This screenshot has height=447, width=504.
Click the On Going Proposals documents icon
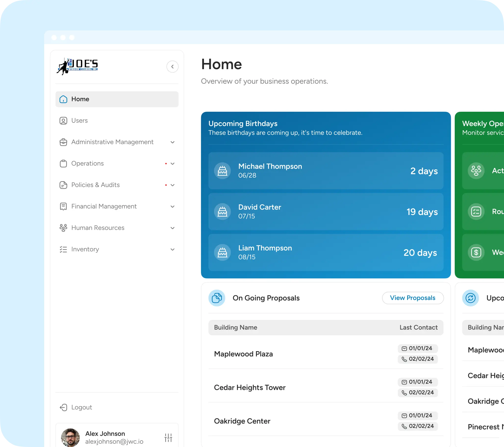point(217,298)
